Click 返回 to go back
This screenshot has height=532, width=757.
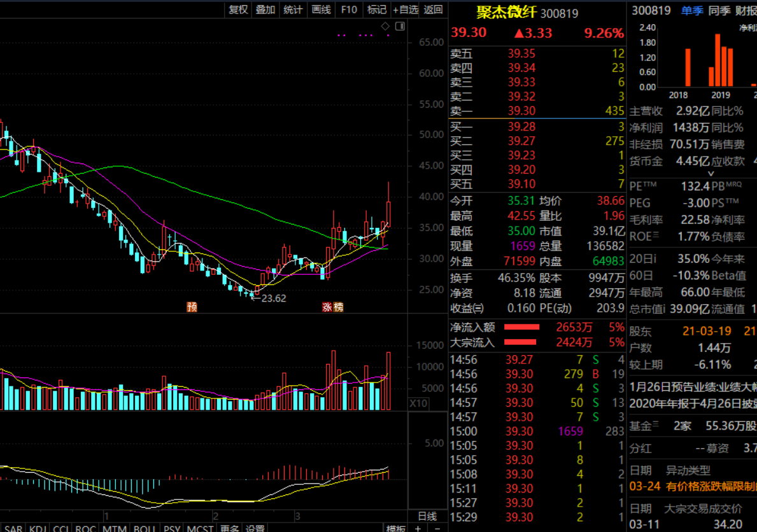[433, 10]
